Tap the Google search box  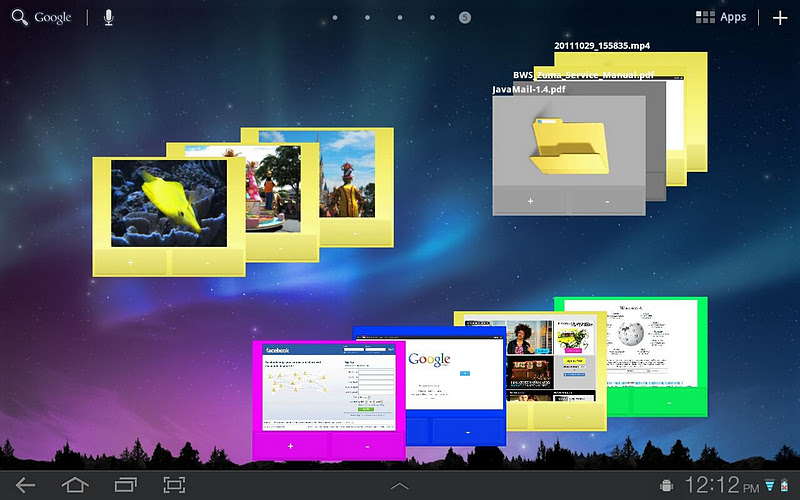coord(42,18)
